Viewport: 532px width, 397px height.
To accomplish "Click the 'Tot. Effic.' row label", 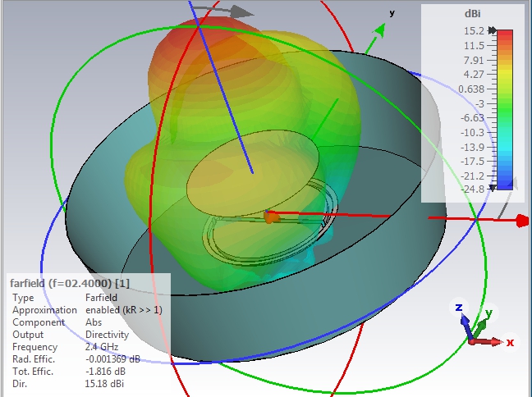I will [x=33, y=372].
